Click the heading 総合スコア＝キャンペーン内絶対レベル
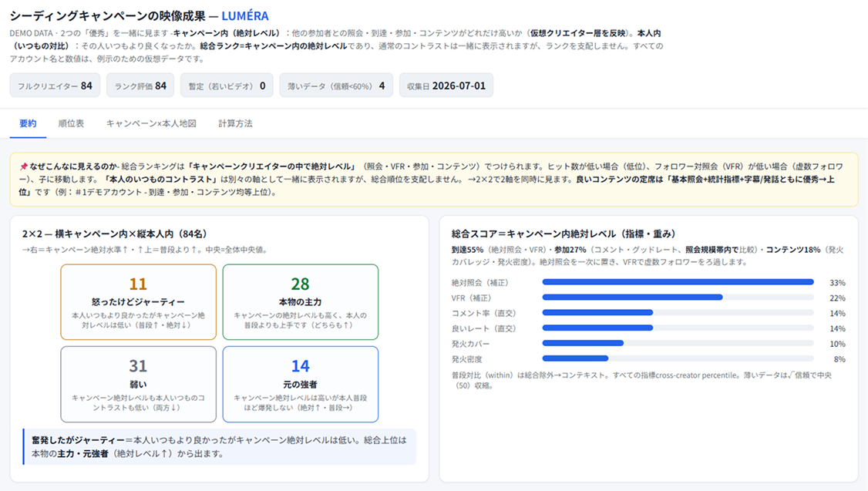868x491 pixels. (563, 234)
